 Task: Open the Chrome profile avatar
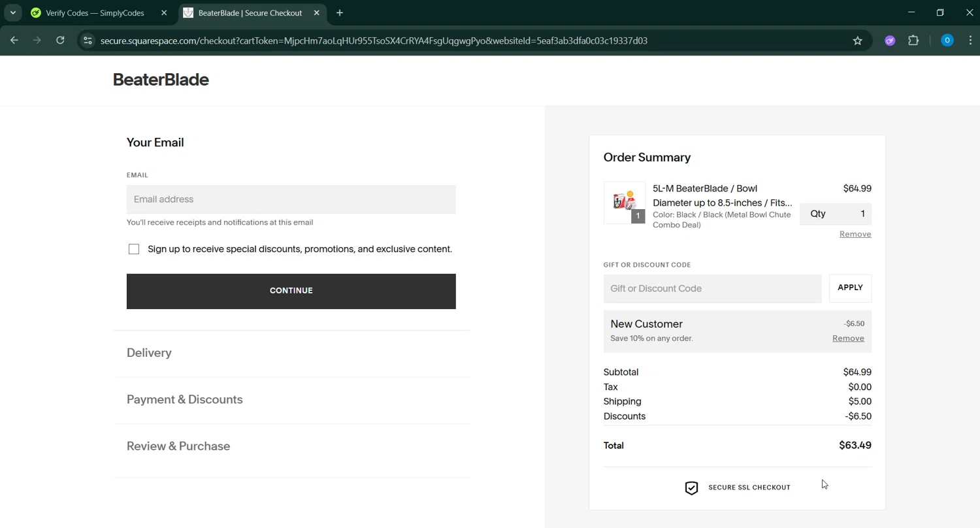click(947, 41)
